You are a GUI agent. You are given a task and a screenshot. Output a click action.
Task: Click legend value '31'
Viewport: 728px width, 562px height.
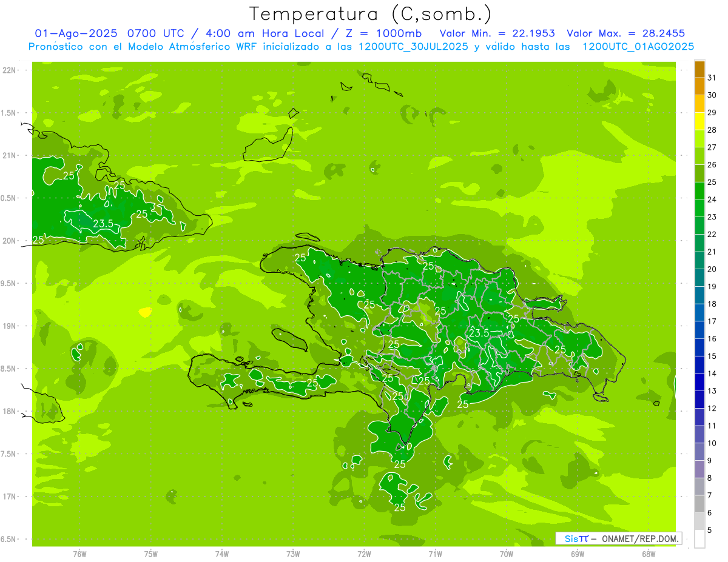click(x=712, y=78)
